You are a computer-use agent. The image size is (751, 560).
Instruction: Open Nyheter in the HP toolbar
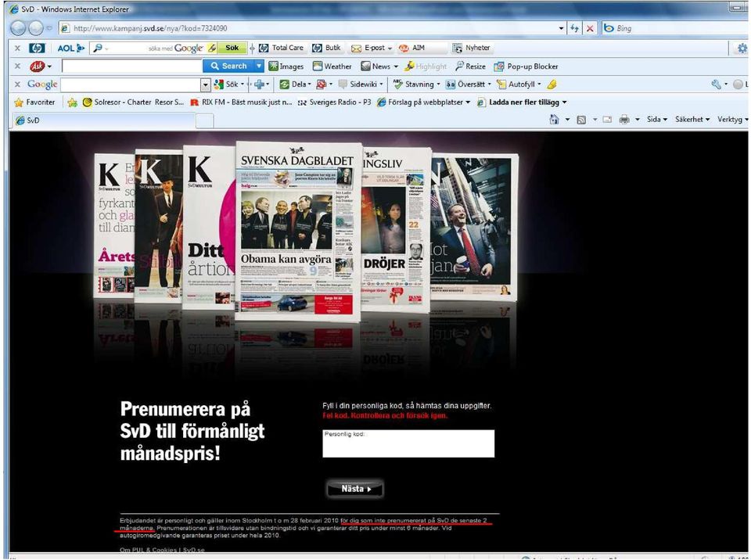[471, 48]
